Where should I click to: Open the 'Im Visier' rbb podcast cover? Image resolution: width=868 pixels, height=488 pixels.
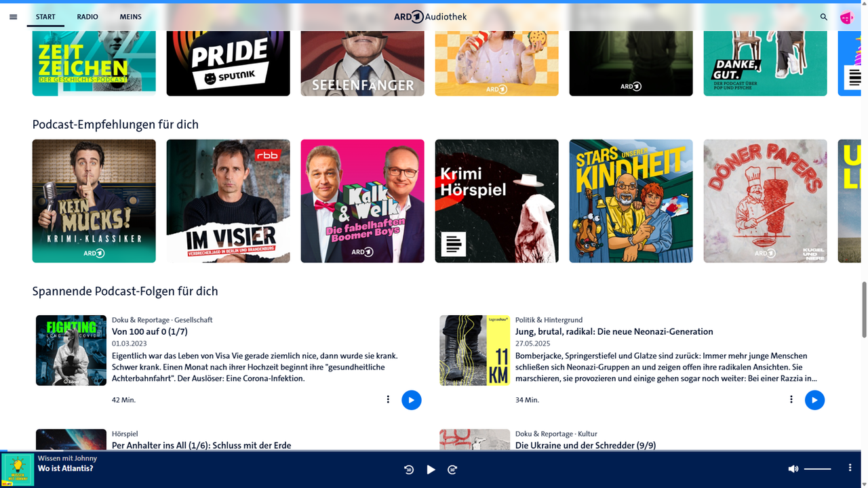pos(229,201)
